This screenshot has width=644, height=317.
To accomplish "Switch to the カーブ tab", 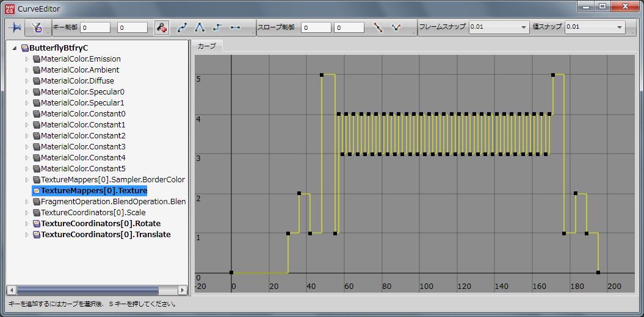I will point(208,46).
